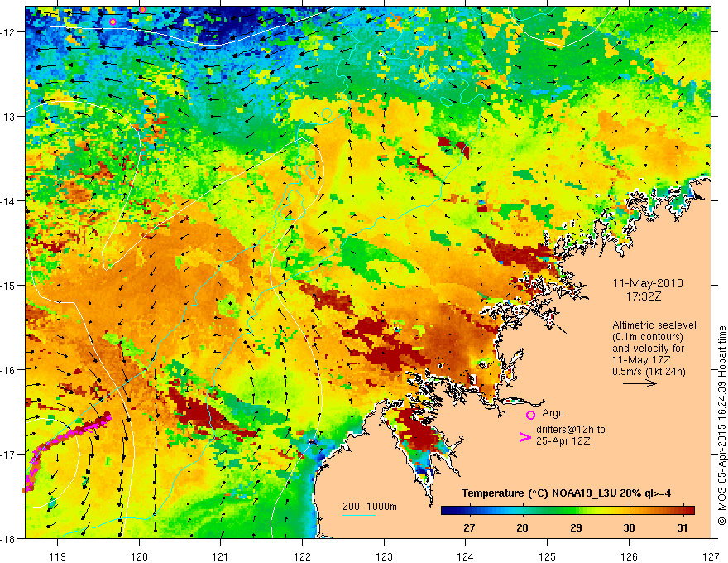The height and width of the screenshot is (563, 728).
Task: Click the 27 label on temperature colorbar
Action: coord(469,527)
